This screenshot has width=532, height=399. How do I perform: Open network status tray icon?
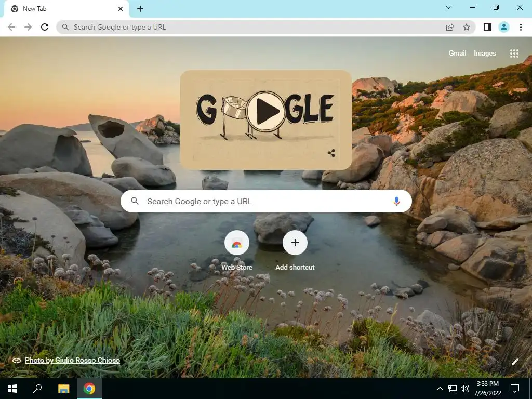point(453,389)
